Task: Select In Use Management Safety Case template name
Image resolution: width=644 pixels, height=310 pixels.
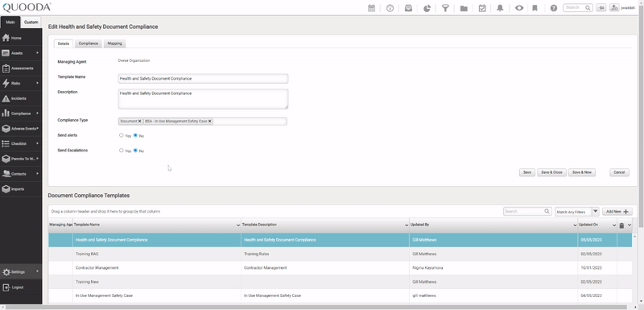Action: 104,296
